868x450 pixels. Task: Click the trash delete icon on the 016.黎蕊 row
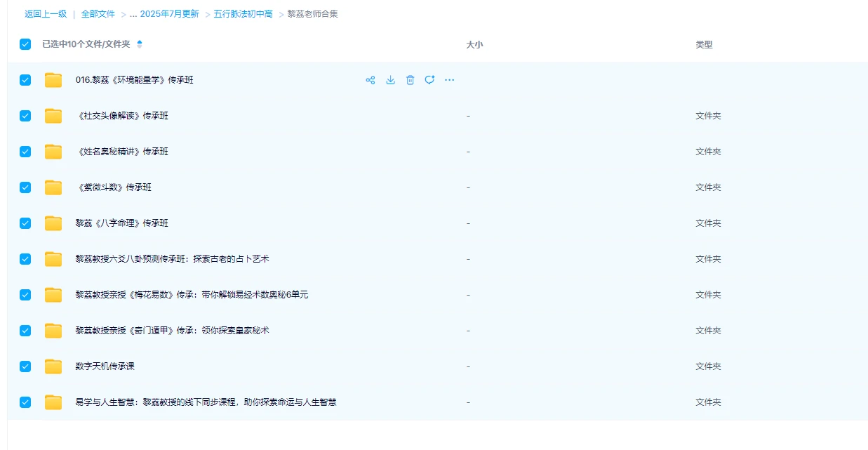[410, 80]
